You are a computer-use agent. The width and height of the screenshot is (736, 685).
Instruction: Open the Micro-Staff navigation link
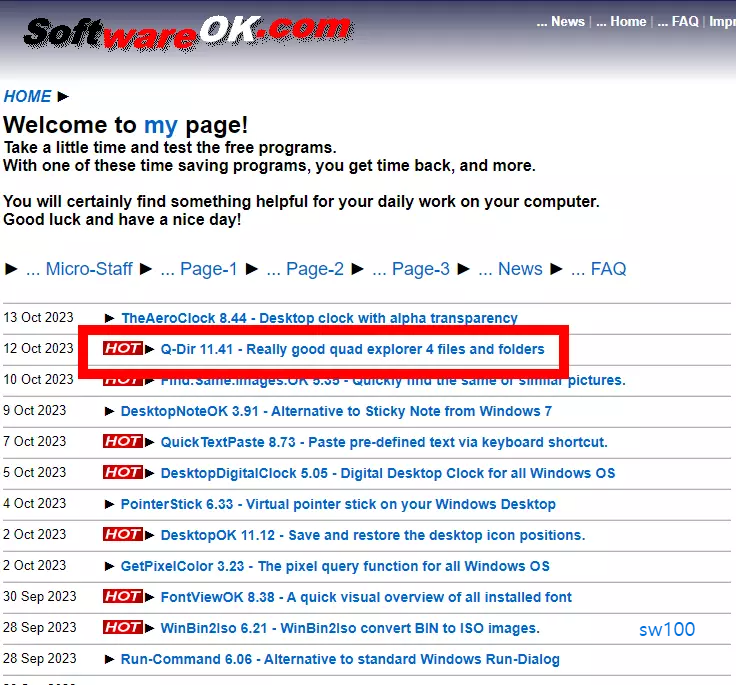[89, 269]
